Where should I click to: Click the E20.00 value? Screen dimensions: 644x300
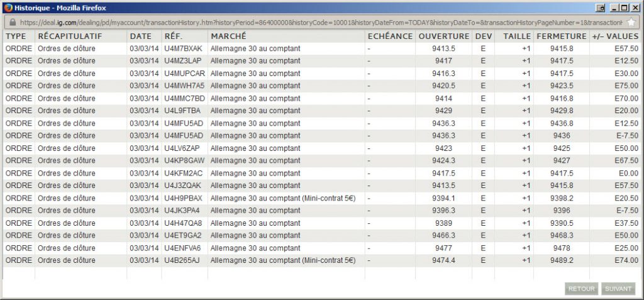click(x=626, y=111)
